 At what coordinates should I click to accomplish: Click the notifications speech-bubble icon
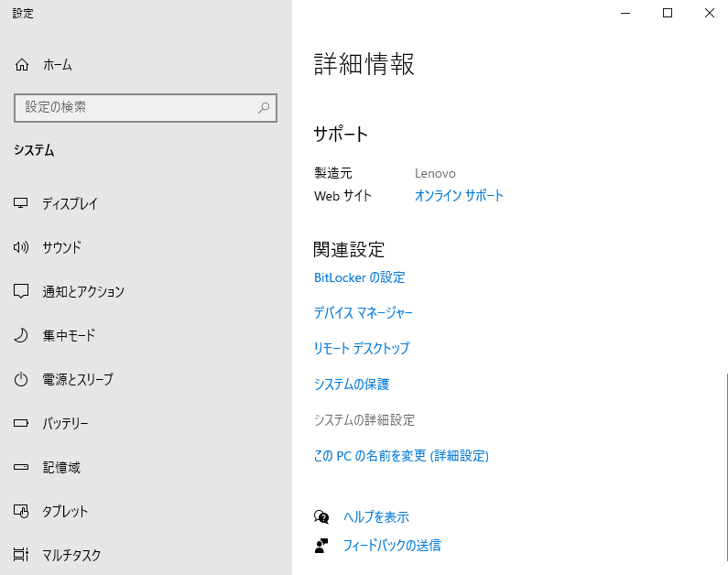pos(21,291)
